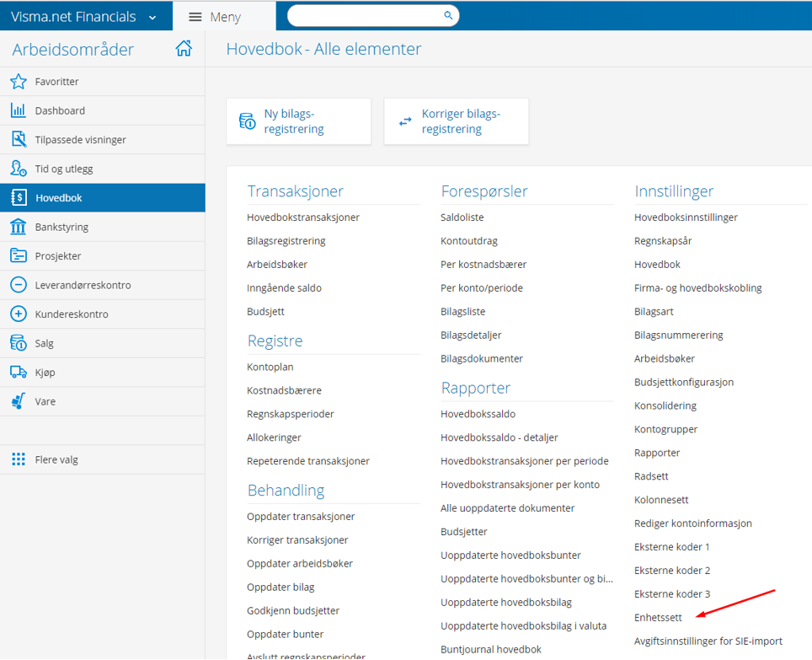Open Budsjett under Transaksjoner

[265, 311]
